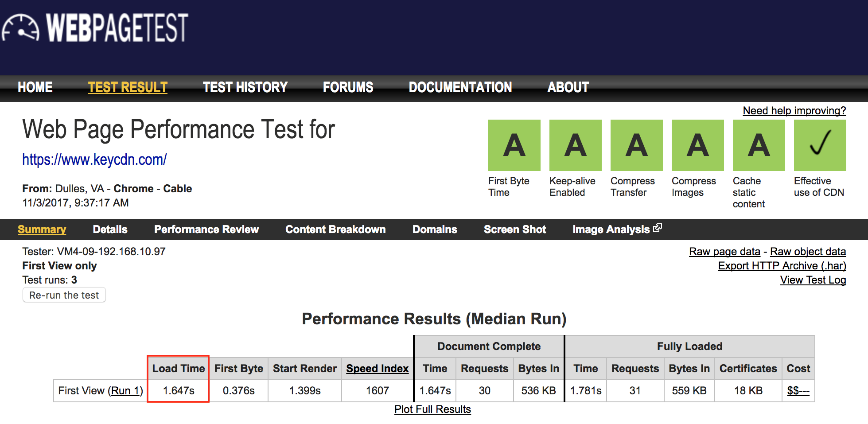Click the Certificates value 18 KB
868x424 pixels.
point(748,391)
